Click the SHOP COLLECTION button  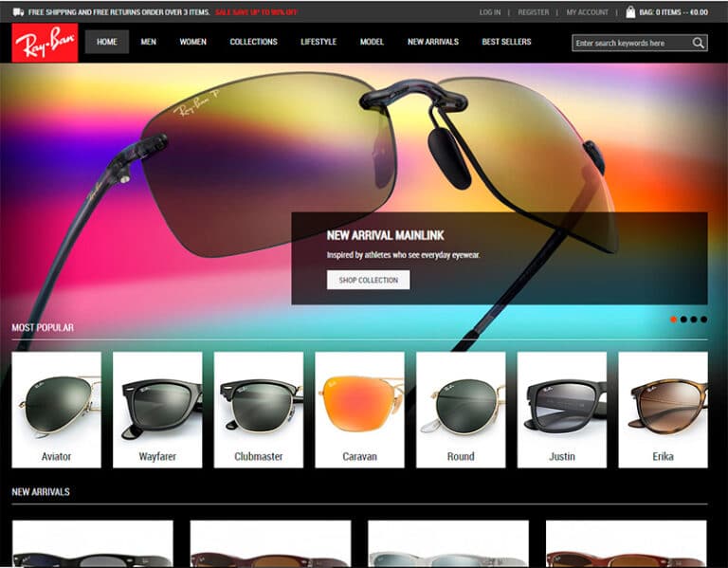click(x=368, y=280)
